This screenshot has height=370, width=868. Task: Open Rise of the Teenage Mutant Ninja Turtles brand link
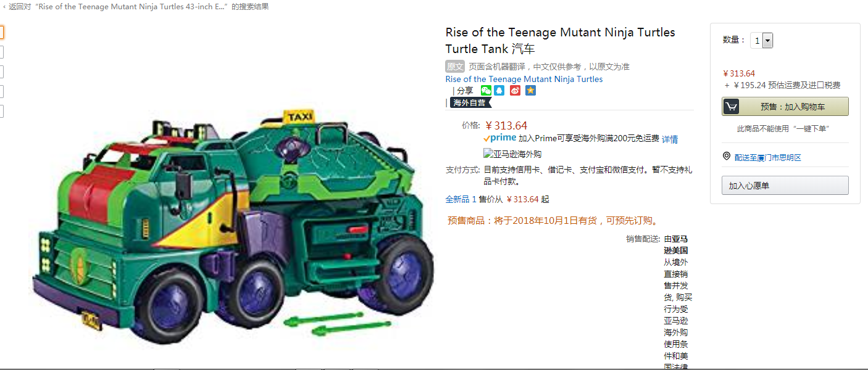pos(524,79)
